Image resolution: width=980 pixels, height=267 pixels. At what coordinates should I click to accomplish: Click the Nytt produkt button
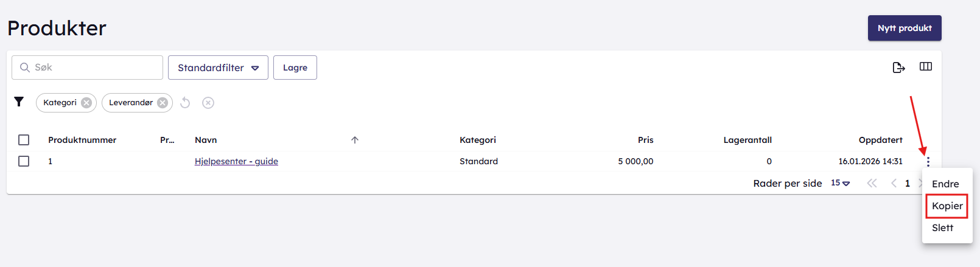[905, 28]
